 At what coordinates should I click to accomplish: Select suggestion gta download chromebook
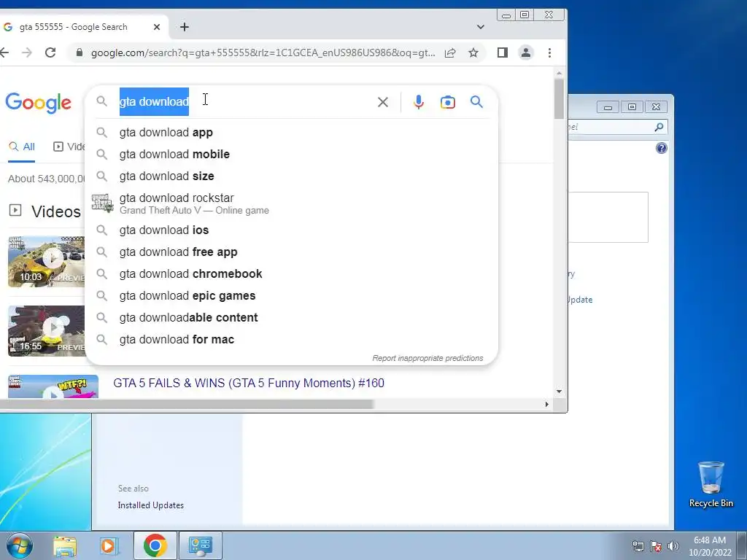(291, 274)
